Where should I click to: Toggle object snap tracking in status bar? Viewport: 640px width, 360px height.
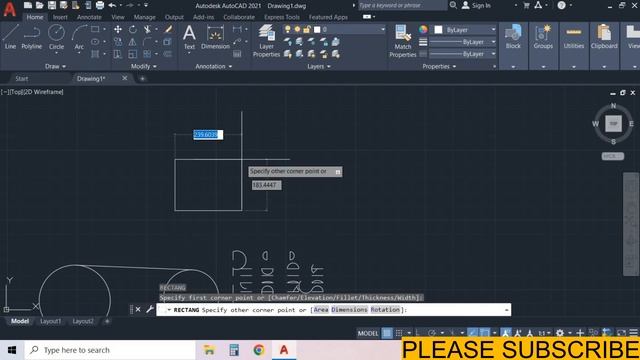pyautogui.click(x=473, y=333)
